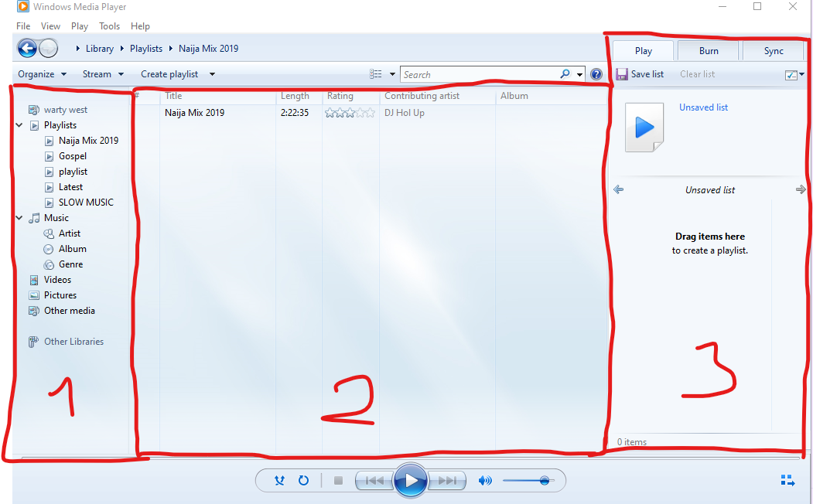Open the Videos library
813x504 pixels.
[57, 280]
